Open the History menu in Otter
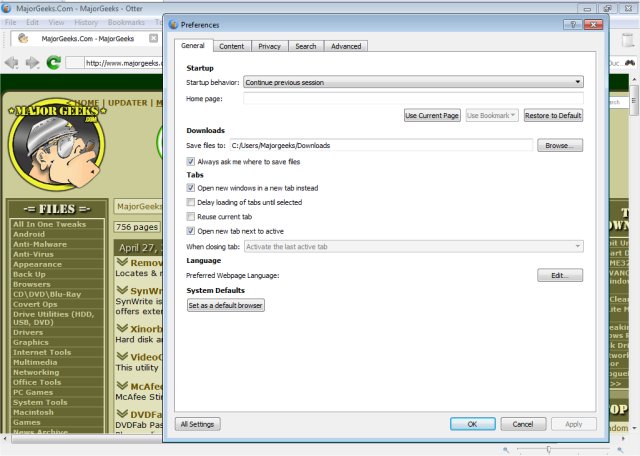 coord(86,22)
